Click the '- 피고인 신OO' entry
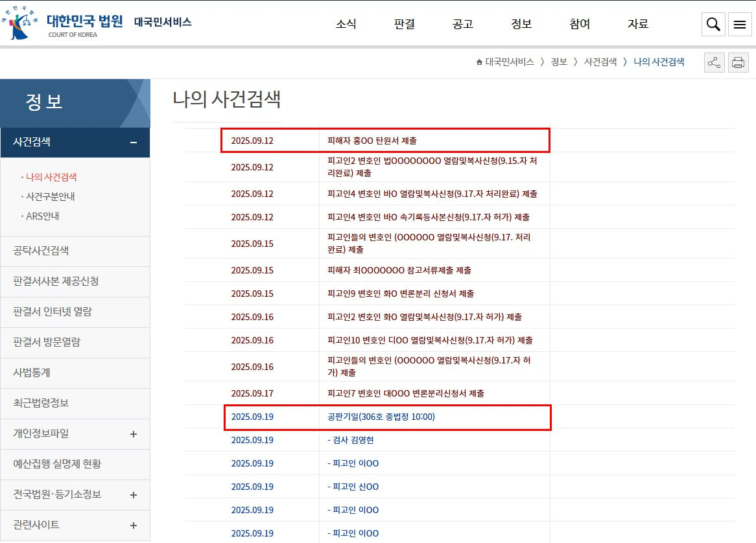Viewport: 756px width, 543px height. click(353, 487)
